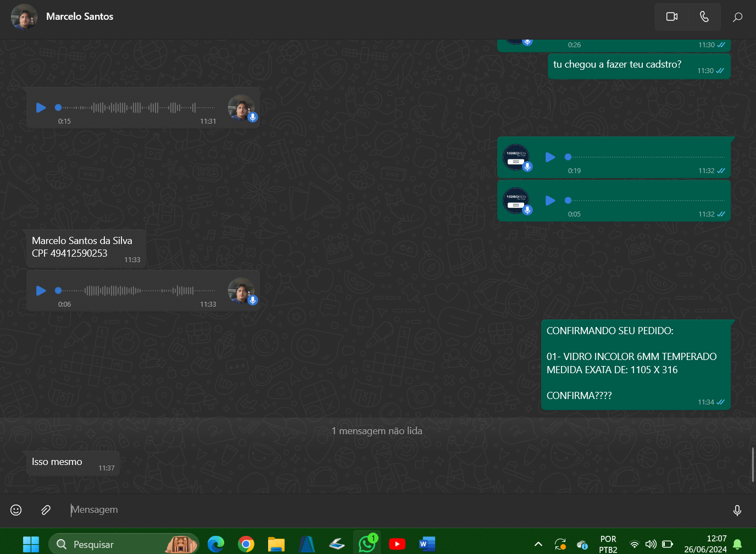Screen dimensions: 756x554
Task: Open the volume speaker tray icon
Action: 651,544
